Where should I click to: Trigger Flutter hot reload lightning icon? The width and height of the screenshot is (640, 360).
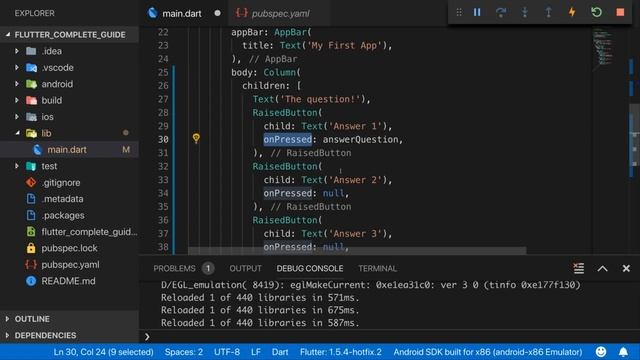tap(572, 13)
